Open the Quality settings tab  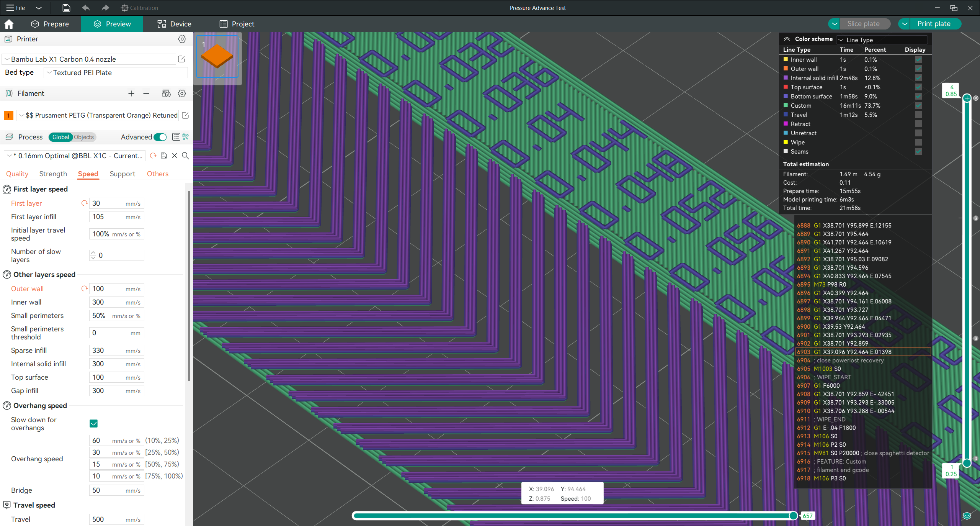click(17, 174)
